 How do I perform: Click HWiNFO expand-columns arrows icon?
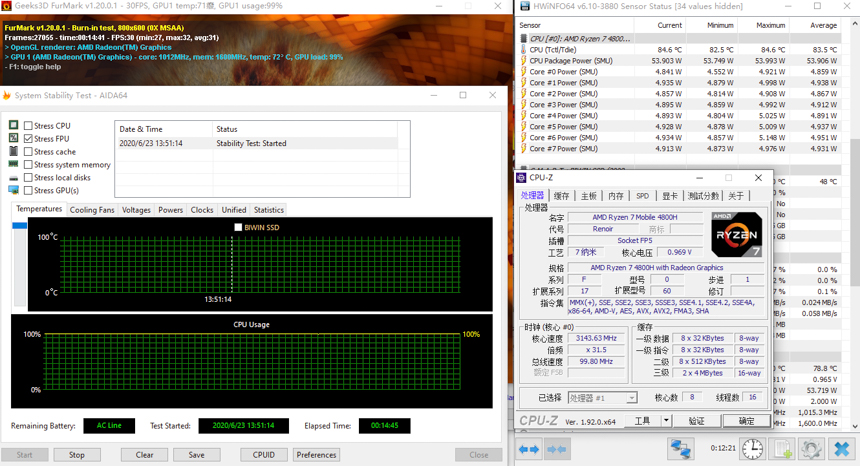529,450
